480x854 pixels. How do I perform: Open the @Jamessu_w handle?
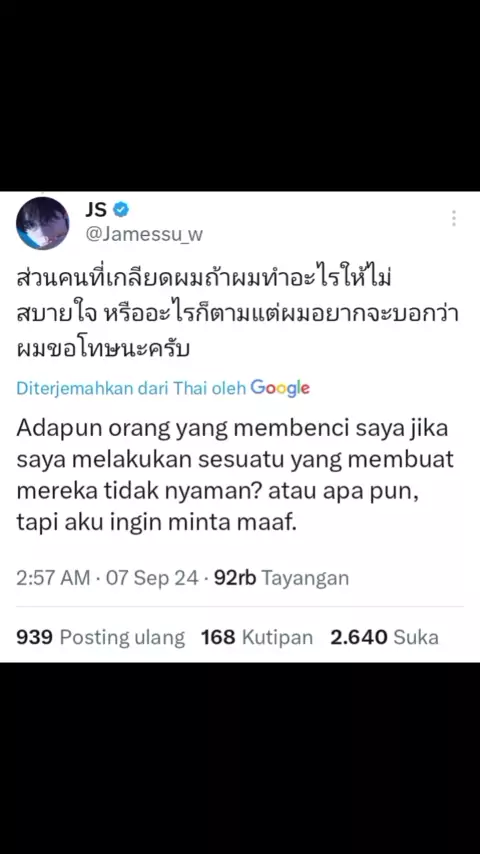144,234
